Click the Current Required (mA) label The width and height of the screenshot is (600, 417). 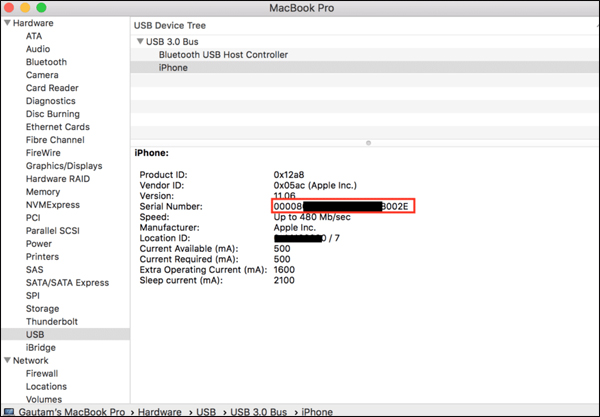[188, 259]
